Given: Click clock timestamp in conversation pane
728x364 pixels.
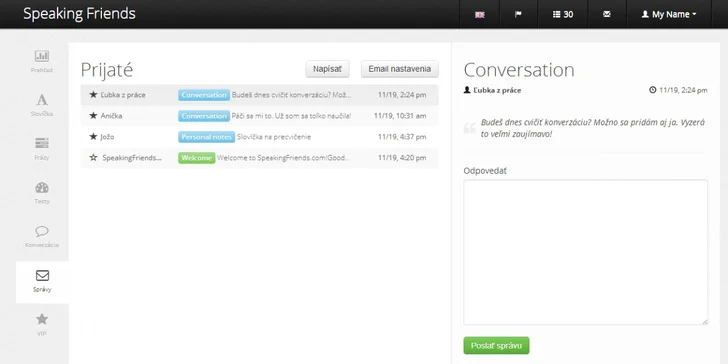Looking at the screenshot, I should [x=678, y=90].
